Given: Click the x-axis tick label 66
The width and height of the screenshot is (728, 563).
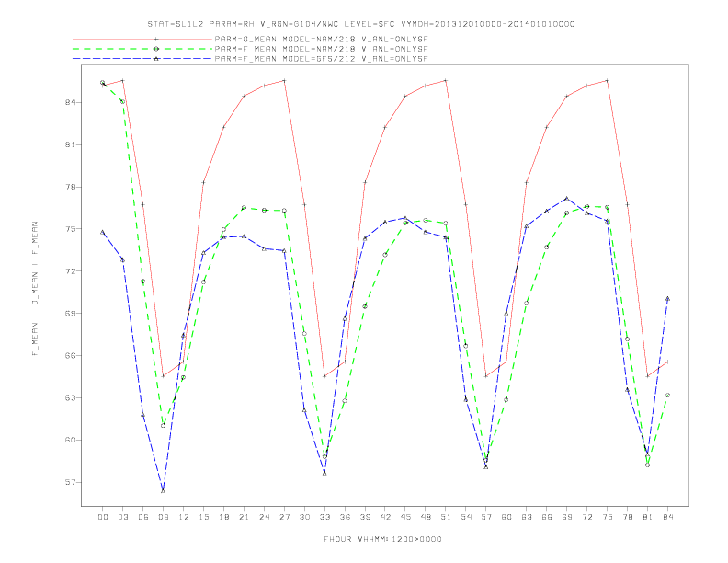Looking at the screenshot, I should [x=547, y=517].
